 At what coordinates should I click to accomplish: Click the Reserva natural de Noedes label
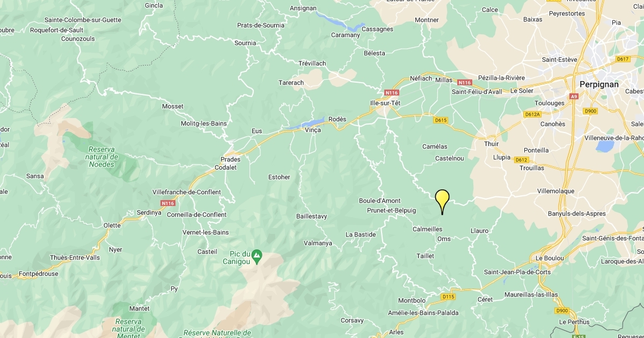[x=102, y=157]
